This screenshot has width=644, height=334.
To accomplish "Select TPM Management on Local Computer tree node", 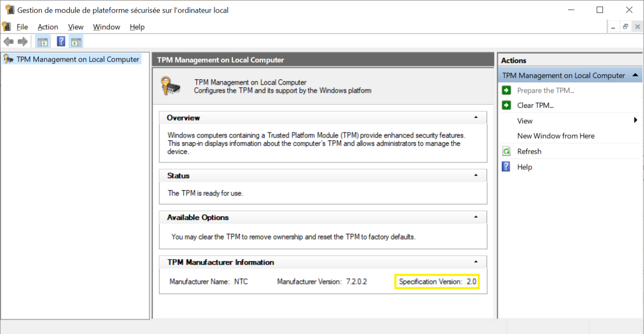I will coord(78,59).
